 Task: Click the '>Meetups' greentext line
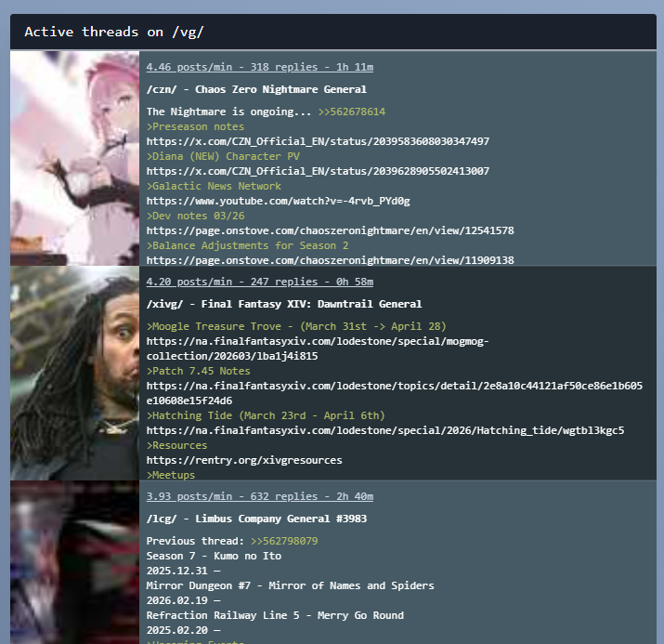[171, 475]
